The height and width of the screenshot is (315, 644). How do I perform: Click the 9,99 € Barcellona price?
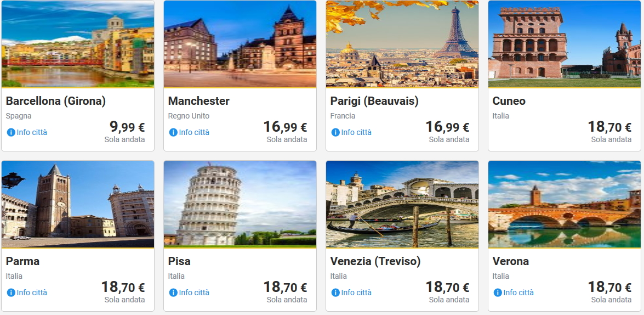[127, 127]
